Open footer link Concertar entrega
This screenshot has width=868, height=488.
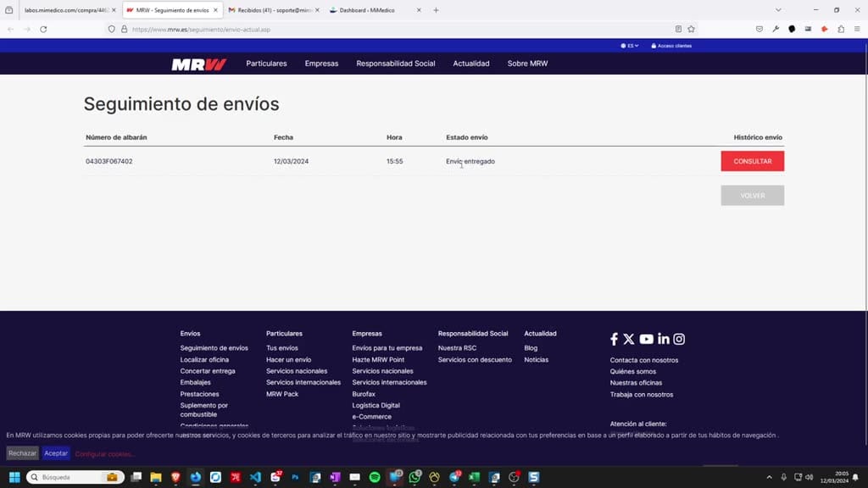pyautogui.click(x=208, y=371)
